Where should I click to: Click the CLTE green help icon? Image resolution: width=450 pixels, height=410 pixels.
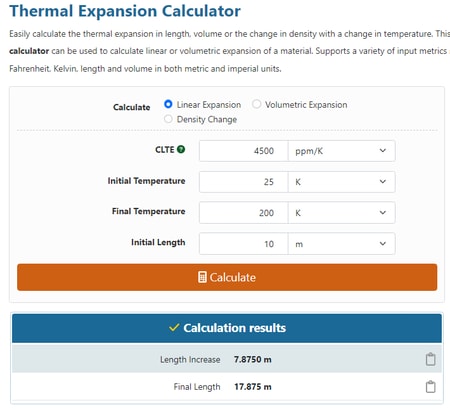181,149
